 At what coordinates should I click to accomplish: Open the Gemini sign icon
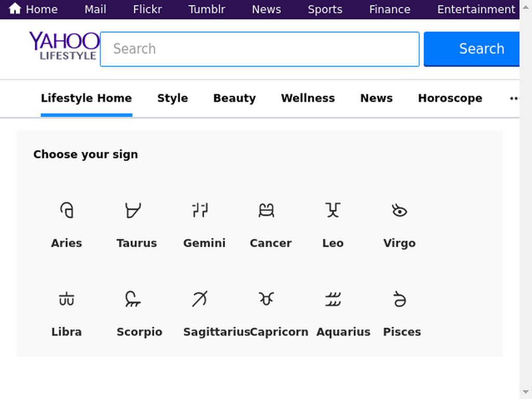[199, 210]
